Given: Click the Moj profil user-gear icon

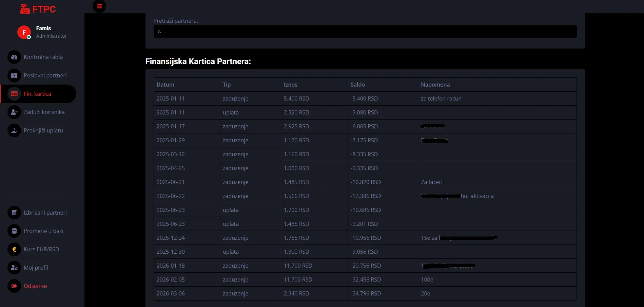Looking at the screenshot, I should [14, 268].
